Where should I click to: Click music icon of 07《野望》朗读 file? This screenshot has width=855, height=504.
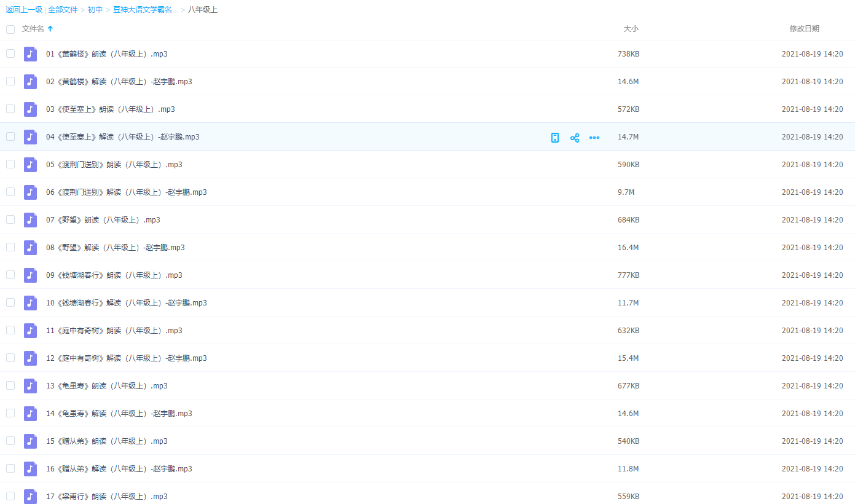click(30, 220)
